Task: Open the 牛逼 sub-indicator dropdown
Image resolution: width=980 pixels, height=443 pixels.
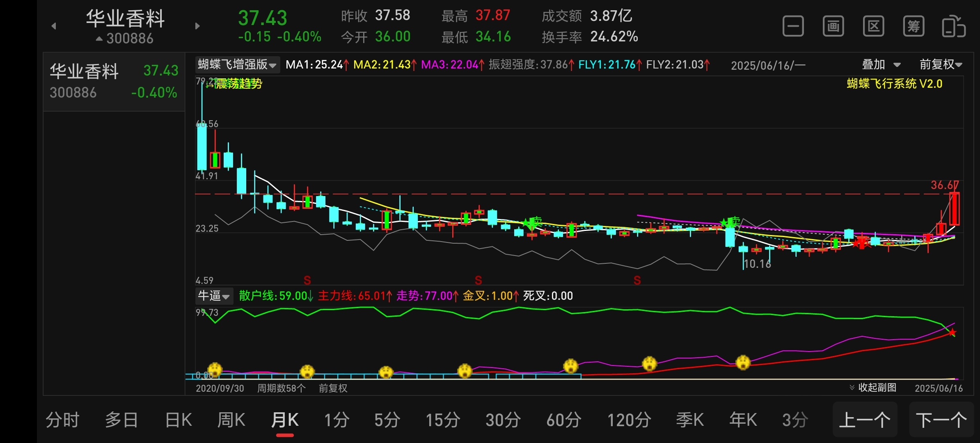Action: click(x=214, y=296)
